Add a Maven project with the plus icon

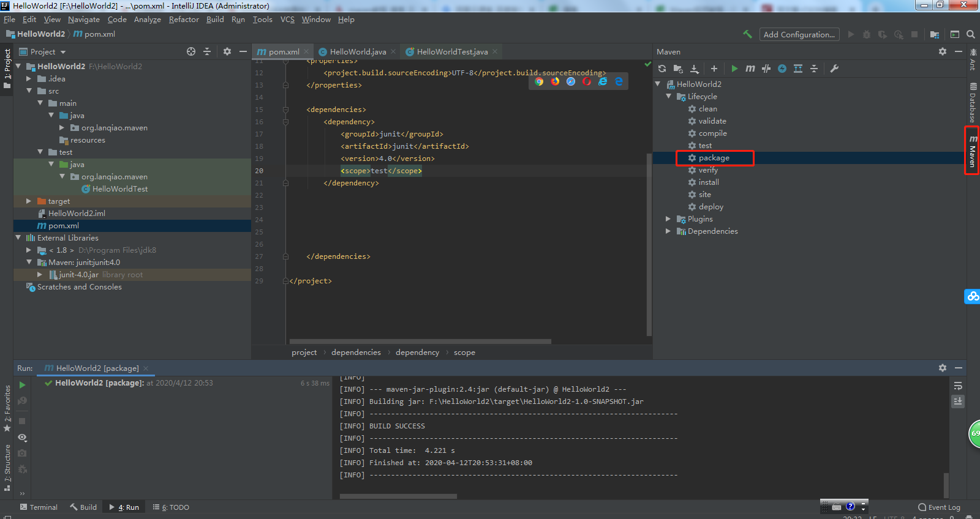pos(714,69)
